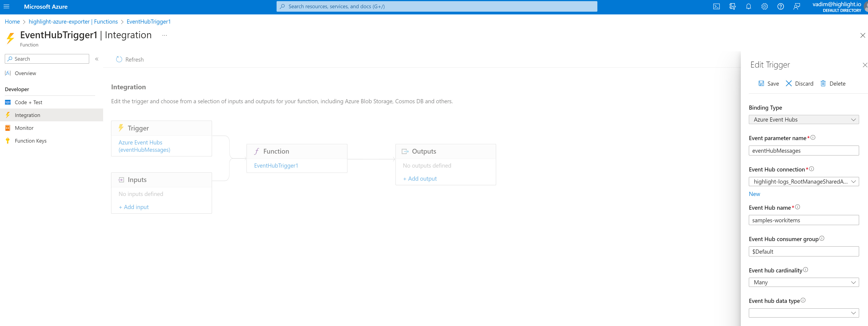The width and height of the screenshot is (868, 326).
Task: Click info icon next to Event hub cardinality
Action: coord(806,270)
